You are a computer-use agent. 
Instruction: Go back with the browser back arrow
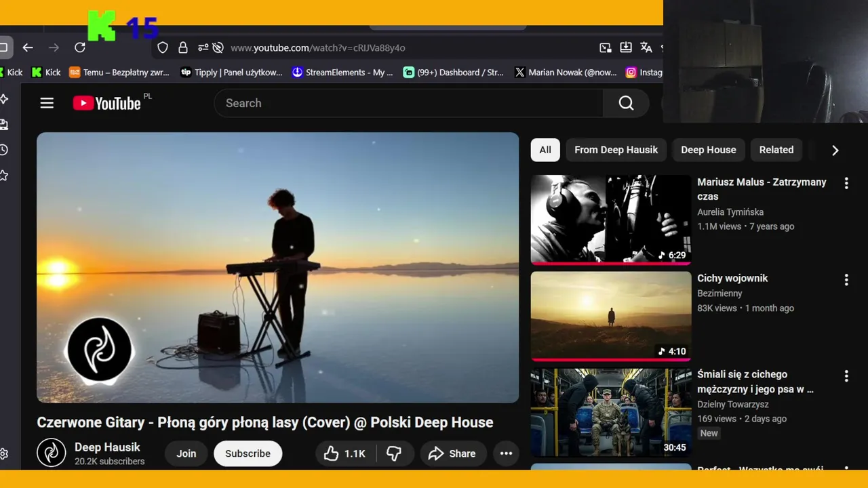(x=28, y=47)
